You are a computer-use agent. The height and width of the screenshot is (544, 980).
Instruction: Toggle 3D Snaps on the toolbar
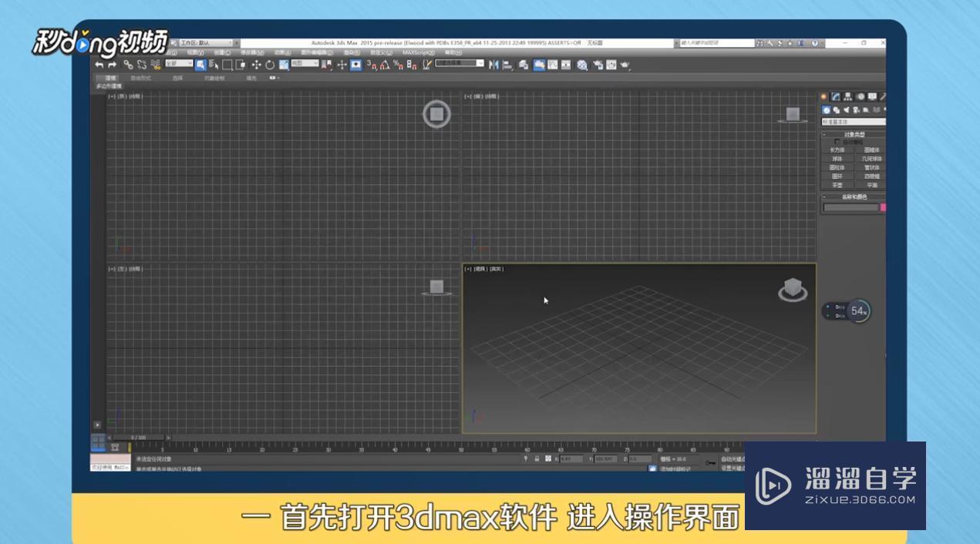pos(371,65)
